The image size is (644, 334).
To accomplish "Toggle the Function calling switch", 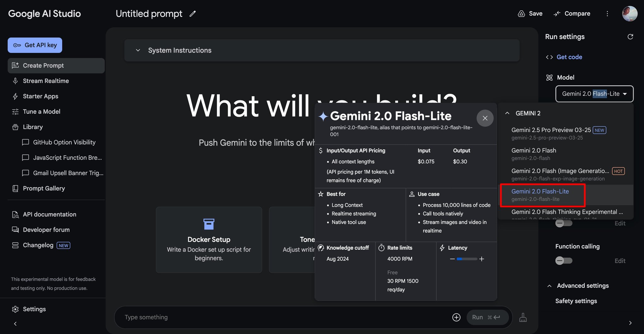I will coord(563,261).
